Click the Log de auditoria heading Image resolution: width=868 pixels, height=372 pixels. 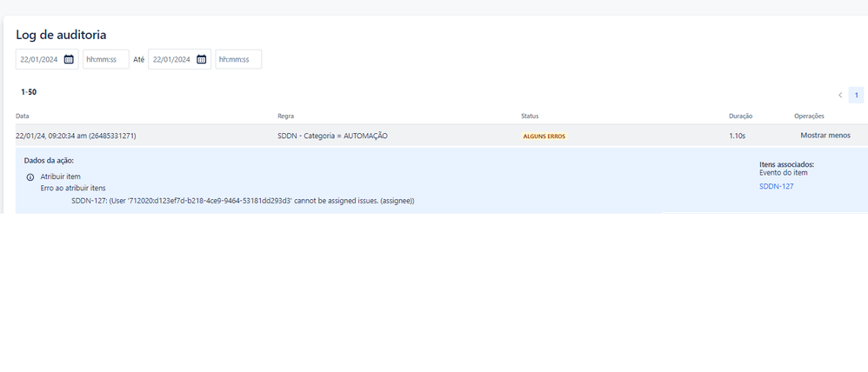coord(61,35)
